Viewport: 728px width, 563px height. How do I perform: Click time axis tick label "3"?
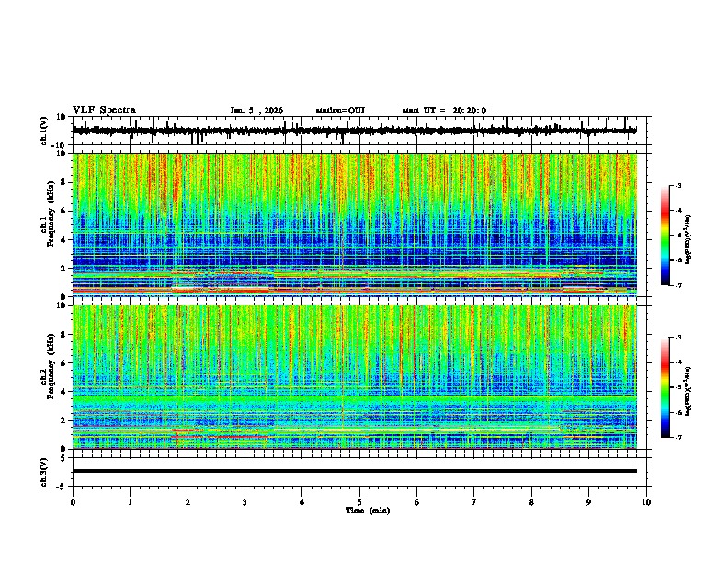(245, 502)
